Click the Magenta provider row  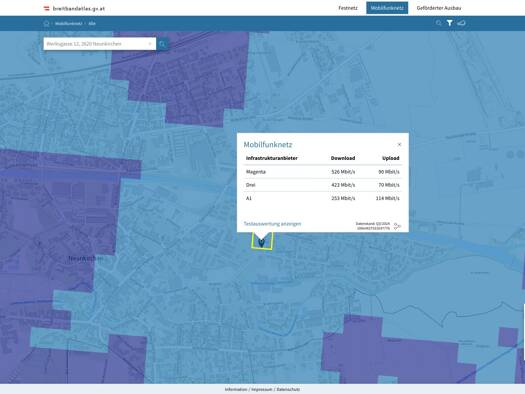click(x=323, y=172)
